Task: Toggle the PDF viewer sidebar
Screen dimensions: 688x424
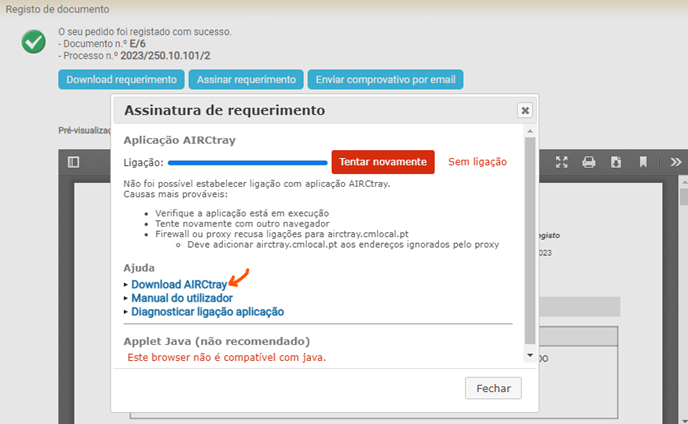Action: tap(73, 162)
